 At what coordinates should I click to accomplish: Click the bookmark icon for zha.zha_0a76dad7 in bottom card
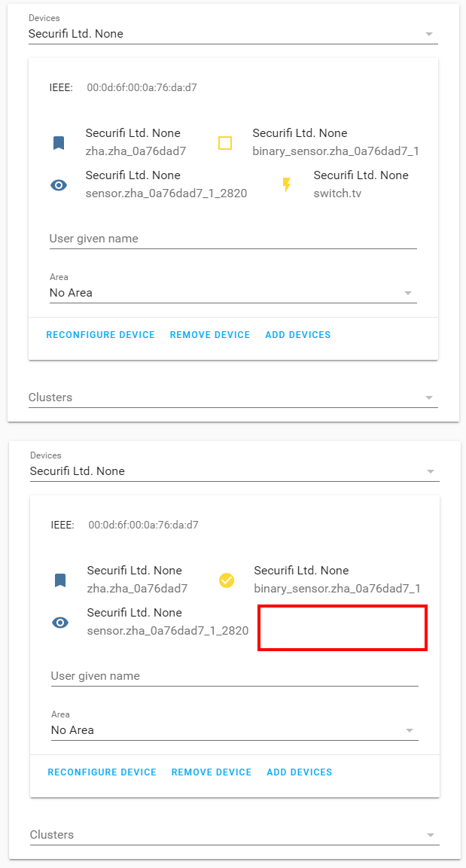coord(60,580)
